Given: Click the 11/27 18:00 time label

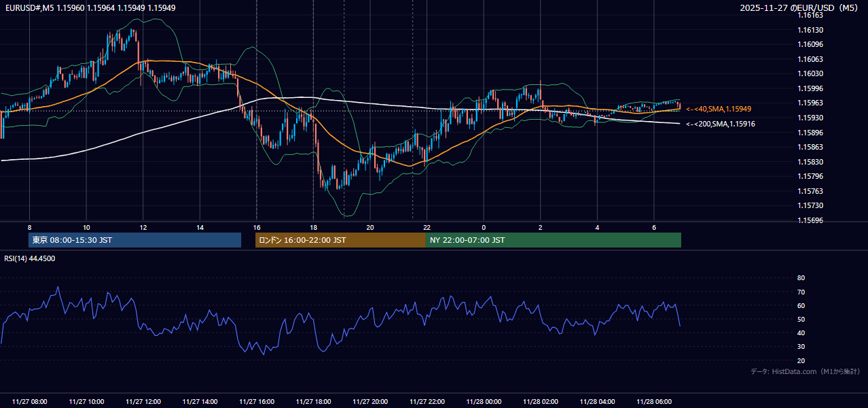Looking at the screenshot, I should 313,402.
